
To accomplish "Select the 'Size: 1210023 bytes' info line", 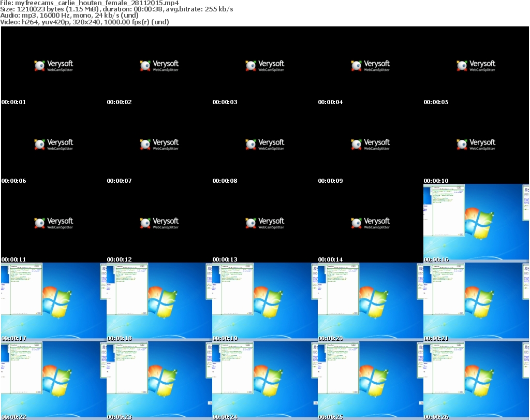I will click(x=116, y=9).
